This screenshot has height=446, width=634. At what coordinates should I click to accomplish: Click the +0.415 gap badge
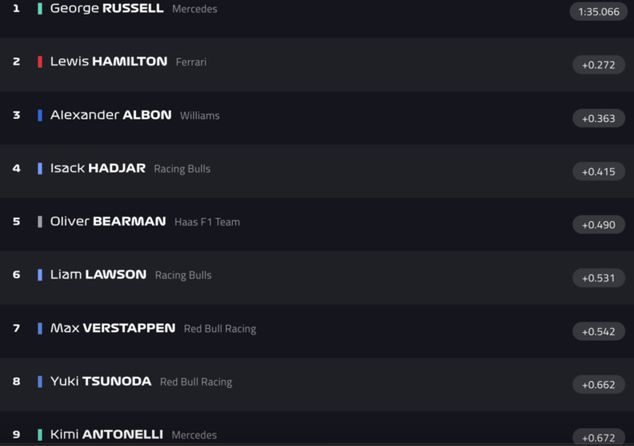598,171
